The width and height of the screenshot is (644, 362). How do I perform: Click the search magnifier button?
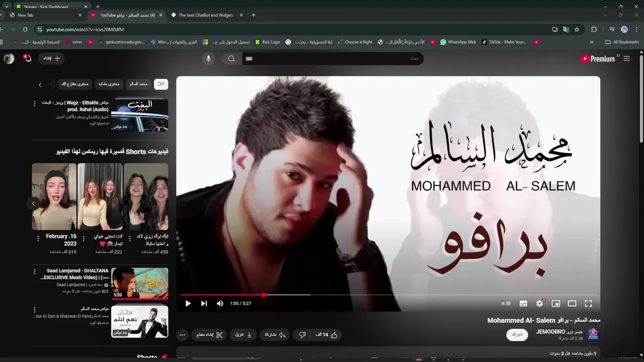[231, 59]
